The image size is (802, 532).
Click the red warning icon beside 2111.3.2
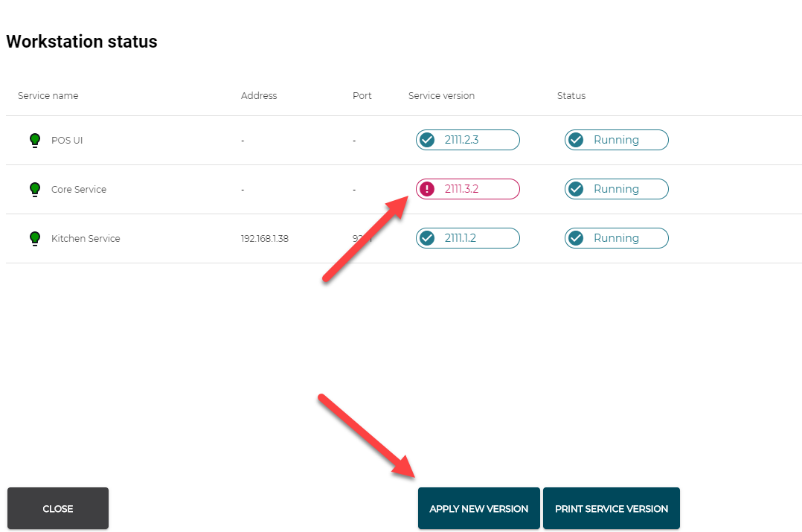pyautogui.click(x=427, y=189)
